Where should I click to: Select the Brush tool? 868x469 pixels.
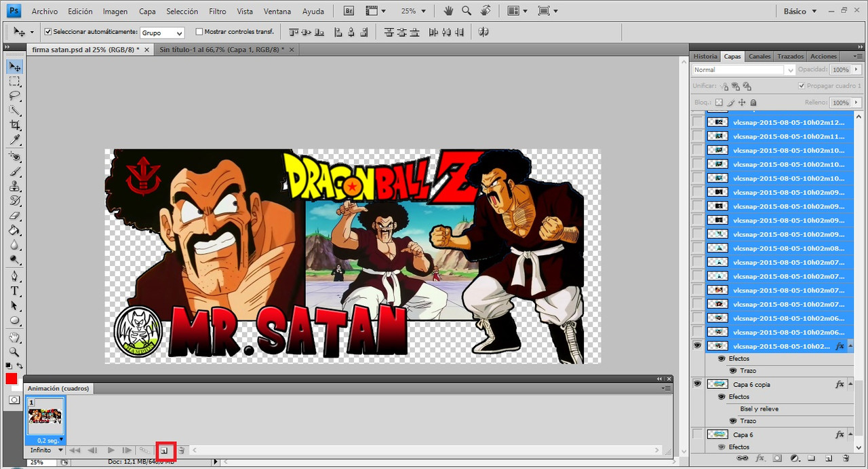point(14,172)
